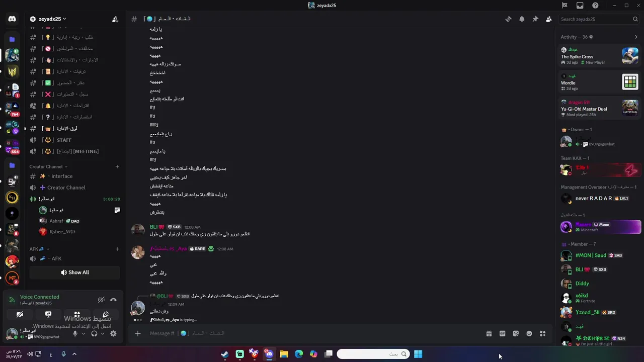
Task: Open volume control in system tray
Action: coord(30,354)
